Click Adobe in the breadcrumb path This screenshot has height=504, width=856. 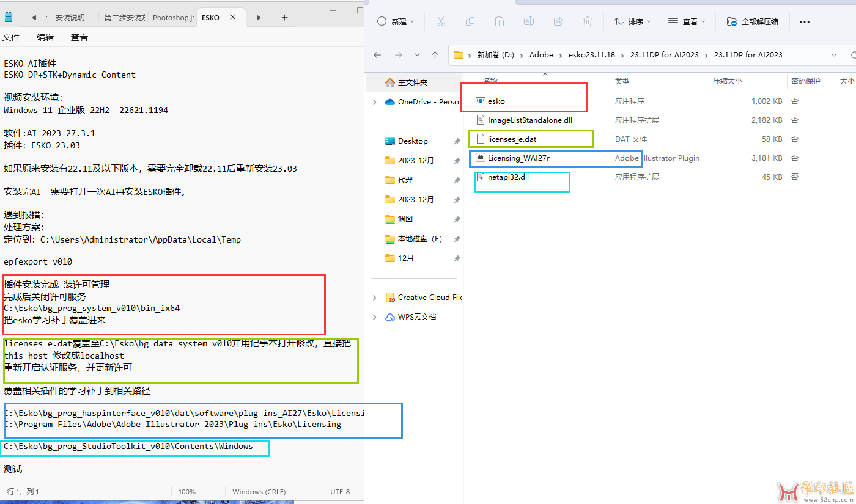(x=541, y=54)
